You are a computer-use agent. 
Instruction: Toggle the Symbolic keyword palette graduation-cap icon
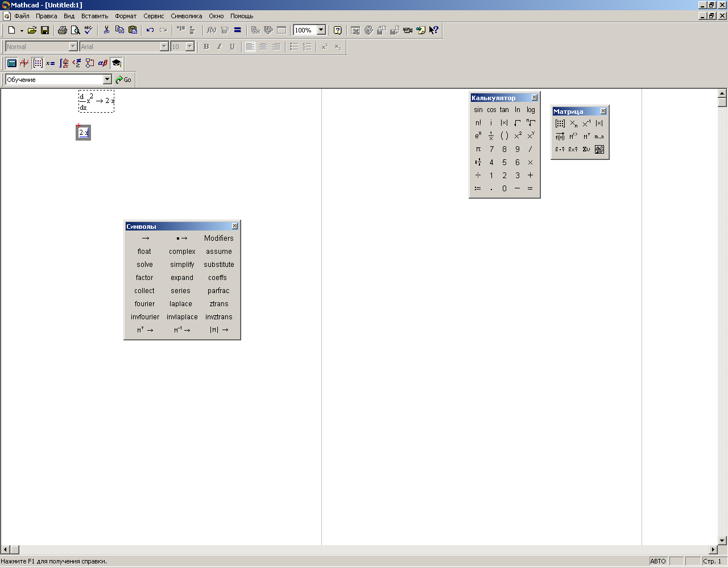point(116,63)
